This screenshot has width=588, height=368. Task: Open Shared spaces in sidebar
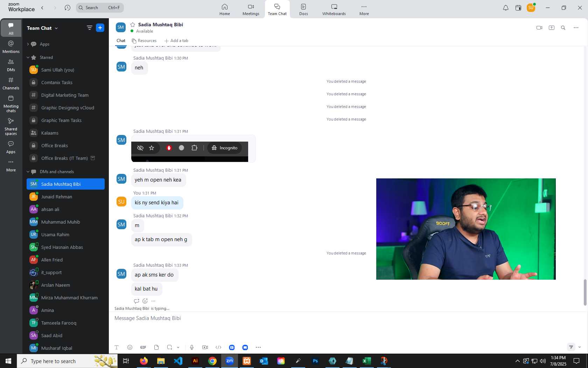(11, 127)
